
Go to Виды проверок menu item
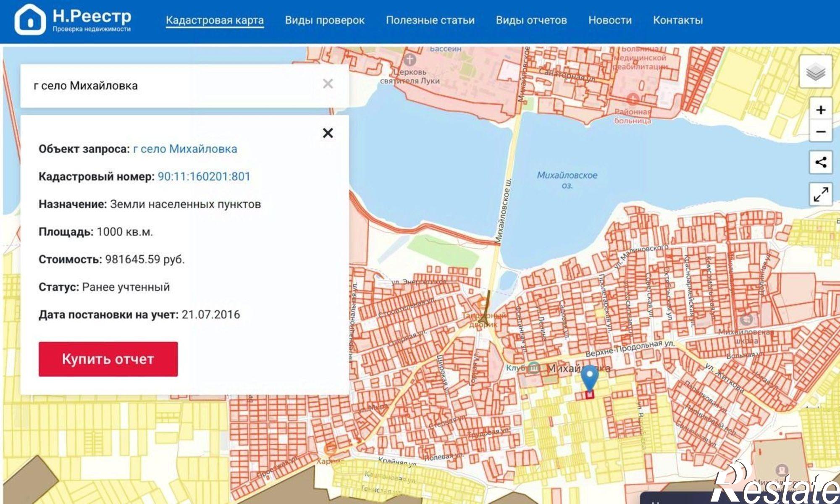(x=325, y=20)
